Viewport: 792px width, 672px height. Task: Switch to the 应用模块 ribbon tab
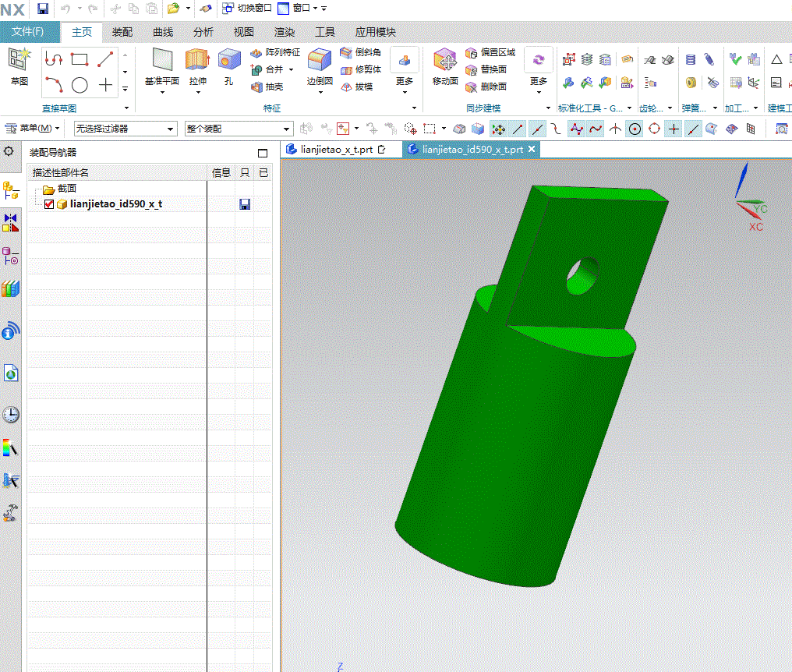coord(375,32)
